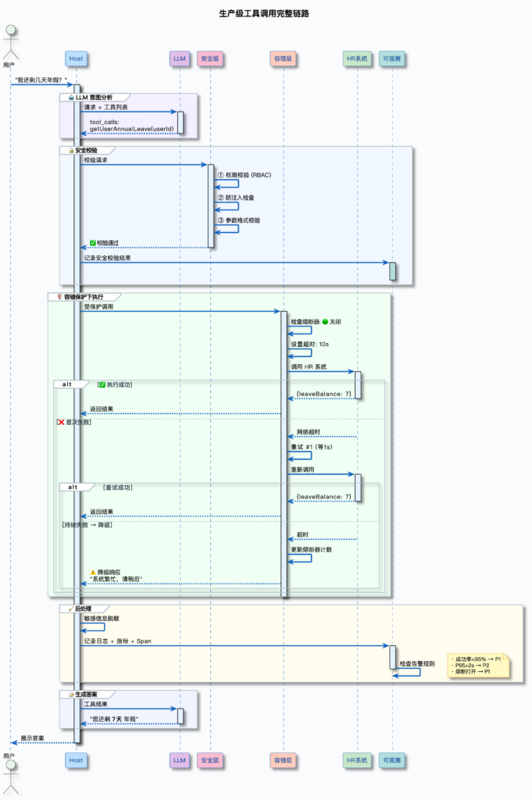This screenshot has width=532, height=800.
Task: Select the warning icon next to 降级响应
Action: point(93,572)
